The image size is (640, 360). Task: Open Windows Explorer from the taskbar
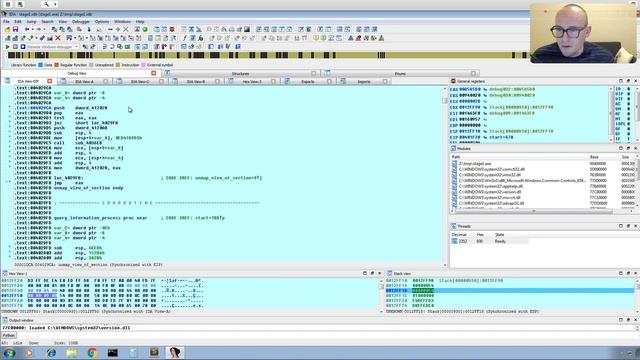71,353
